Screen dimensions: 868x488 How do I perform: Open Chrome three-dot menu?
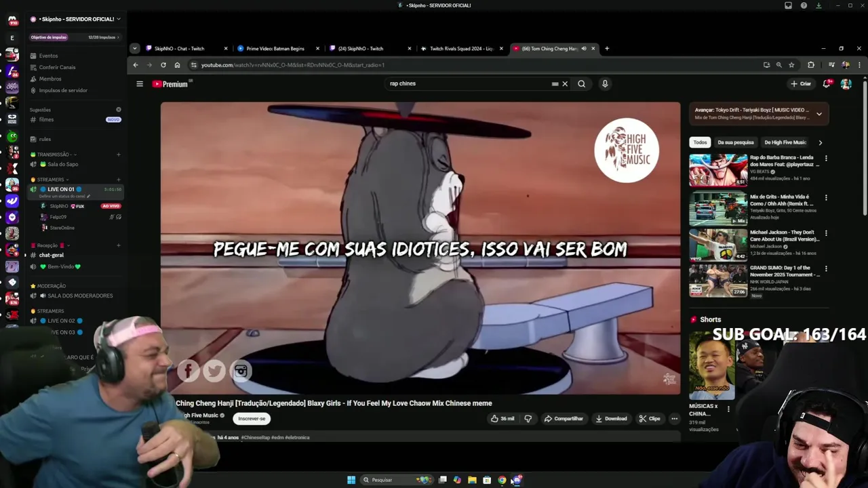(859, 65)
